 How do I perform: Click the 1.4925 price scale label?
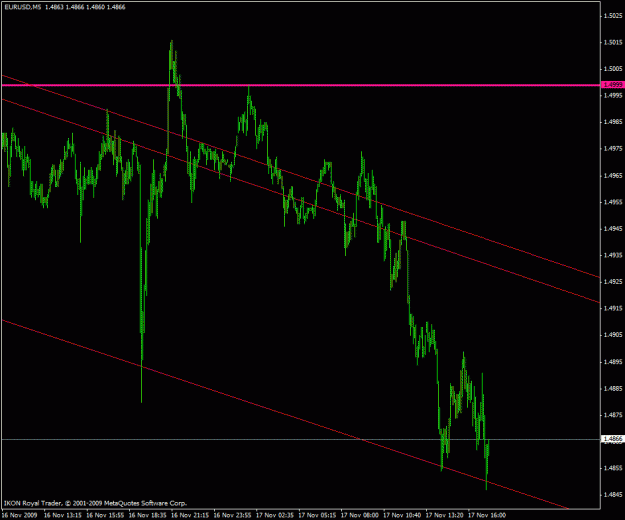pos(613,282)
